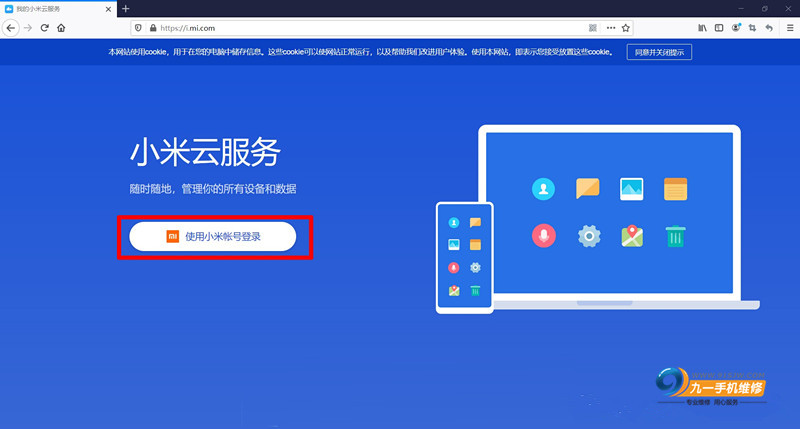This screenshot has width=800, height=429.
Task: Click the QR code icon in address bar
Action: 593,28
